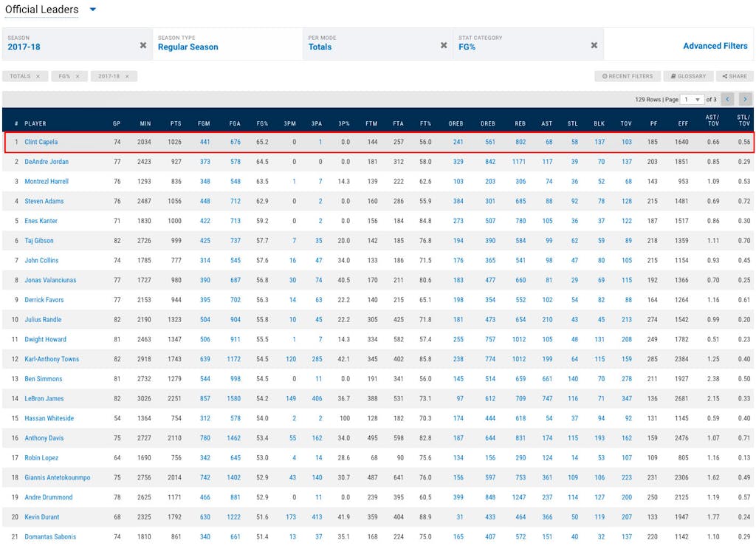Click Ben Simmons' AST value 661
Image resolution: width=756 pixels, height=546 pixels.
point(547,379)
